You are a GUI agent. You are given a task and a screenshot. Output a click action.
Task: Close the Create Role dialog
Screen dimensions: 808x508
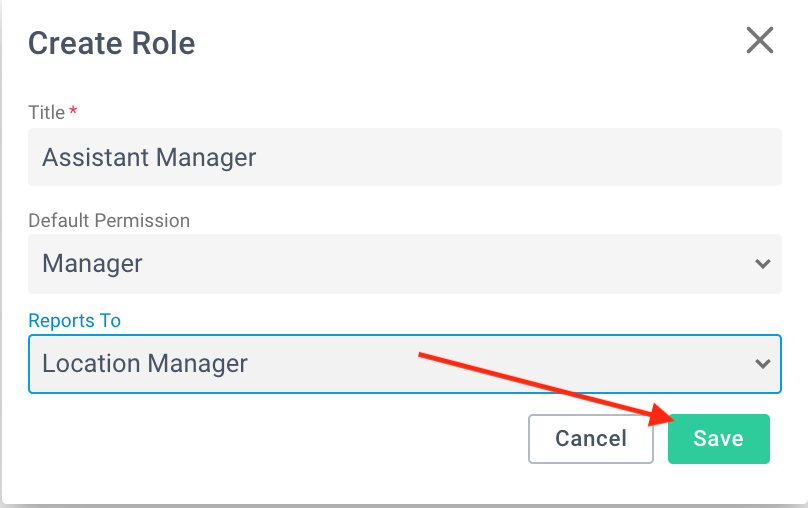tap(760, 40)
